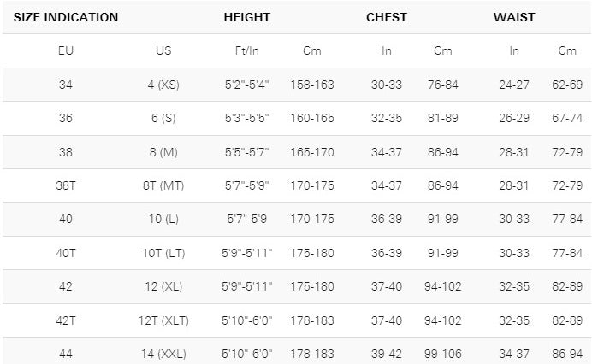Select the CHEST column header
This screenshot has width=592, height=364.
click(387, 17)
